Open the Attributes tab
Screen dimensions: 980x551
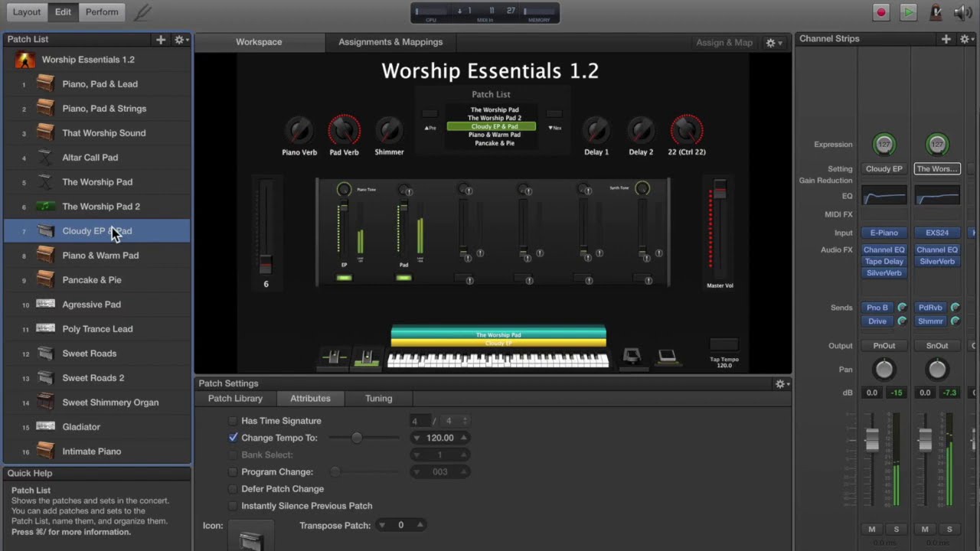310,399
